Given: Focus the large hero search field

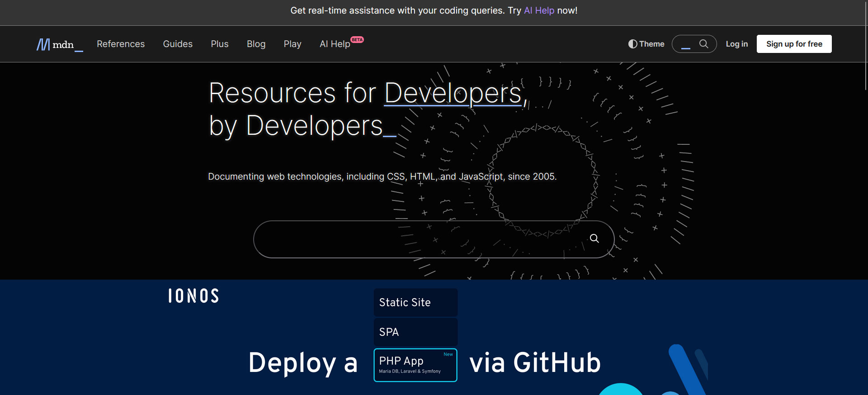Looking at the screenshot, I should pos(420,239).
